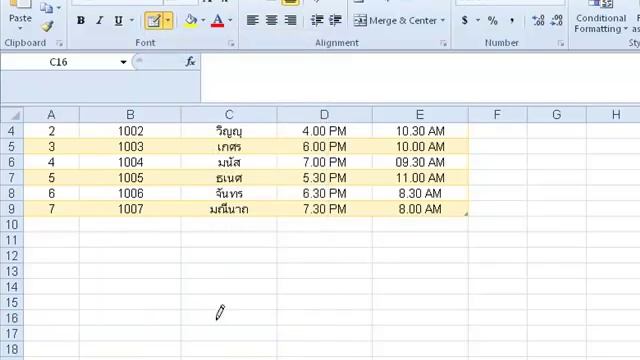Apply Percent Style
Screen dimensions: 640x360
point(493,20)
